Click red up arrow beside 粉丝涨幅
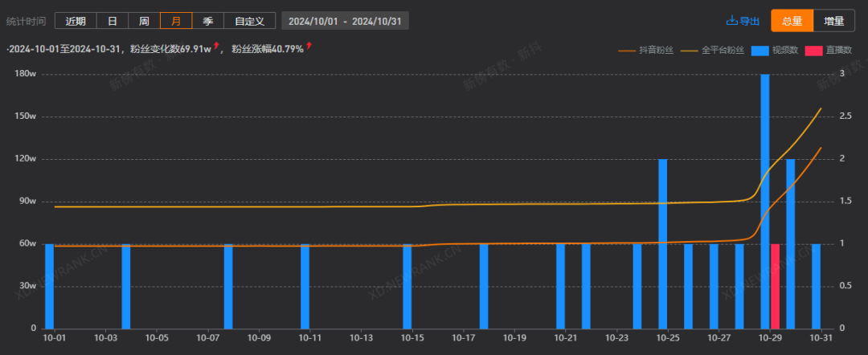Viewport: 868px width, 355px height. tap(309, 47)
